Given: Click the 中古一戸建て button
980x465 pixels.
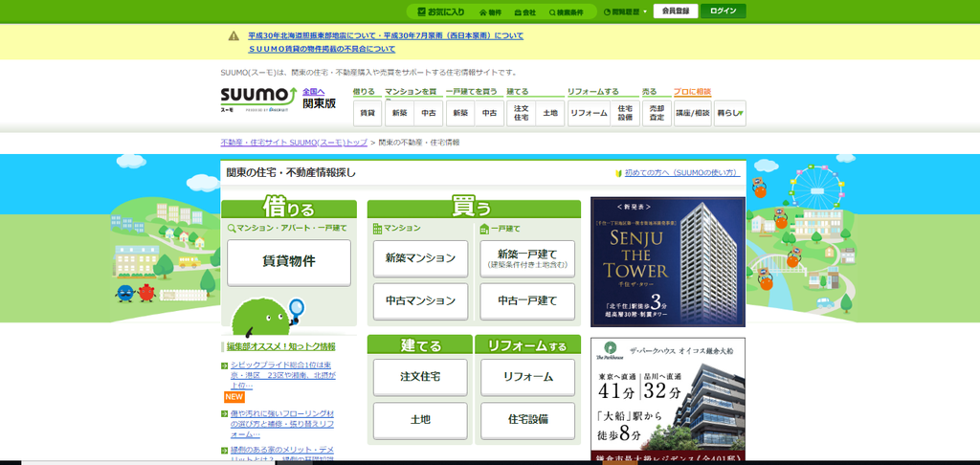Looking at the screenshot, I should (527, 300).
